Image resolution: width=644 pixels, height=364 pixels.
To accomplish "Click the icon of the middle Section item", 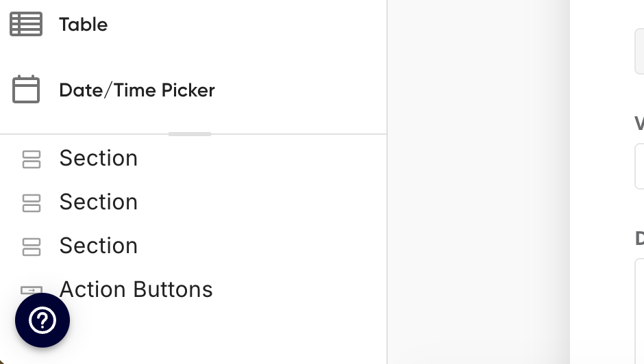I will [x=32, y=203].
